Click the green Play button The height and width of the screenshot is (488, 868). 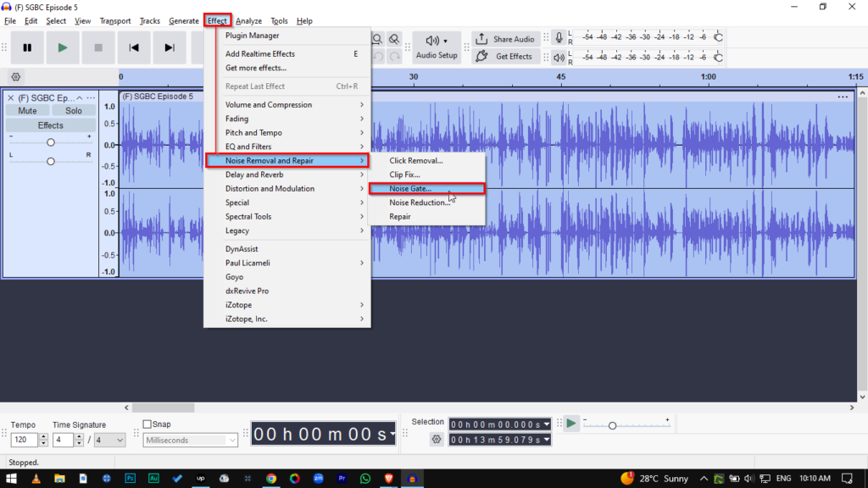tap(62, 48)
